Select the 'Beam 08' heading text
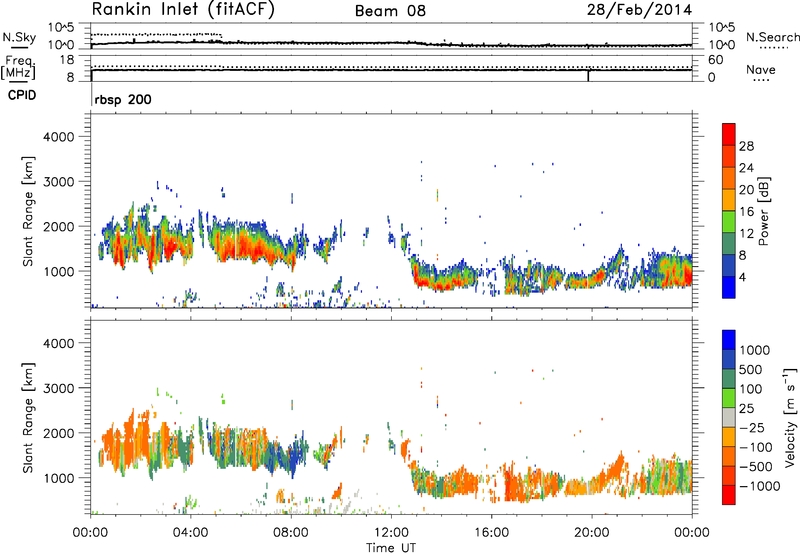This screenshot has height=554, width=800. [x=390, y=11]
